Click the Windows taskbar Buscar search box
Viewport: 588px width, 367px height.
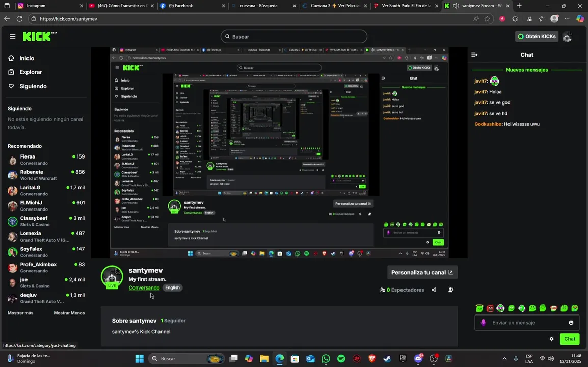coord(186,359)
